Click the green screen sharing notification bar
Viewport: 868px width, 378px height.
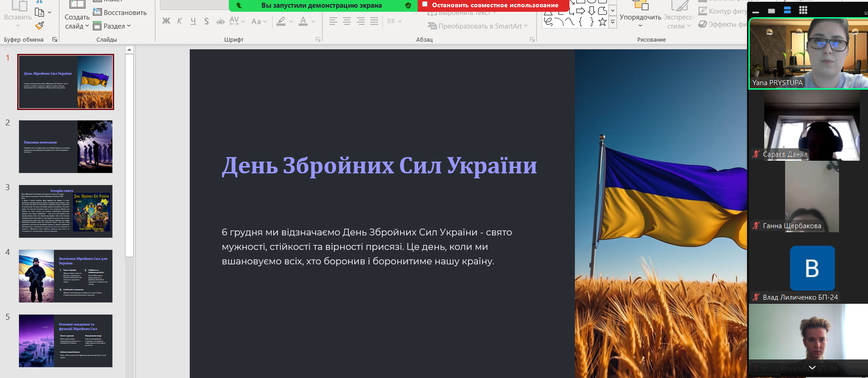tap(323, 5)
